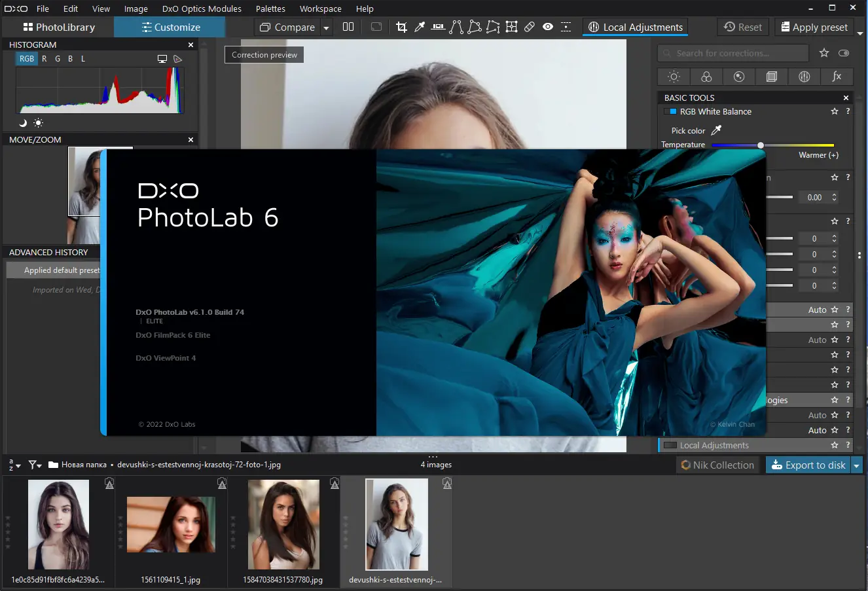Image resolution: width=868 pixels, height=591 pixels.
Task: Show highlight clipping with sun icon
Action: pyautogui.click(x=38, y=123)
